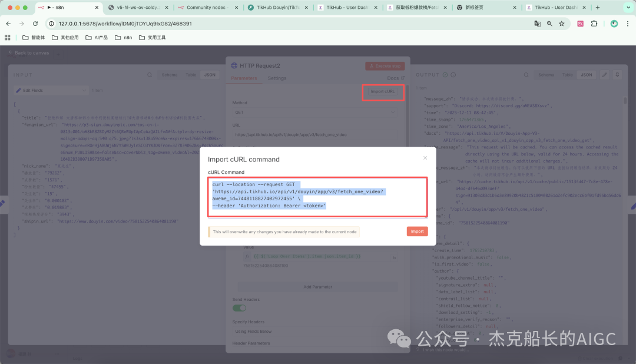The image size is (636, 364).
Task: Click the OUTPUT panel vertical scrollbar
Action: [x=625, y=100]
